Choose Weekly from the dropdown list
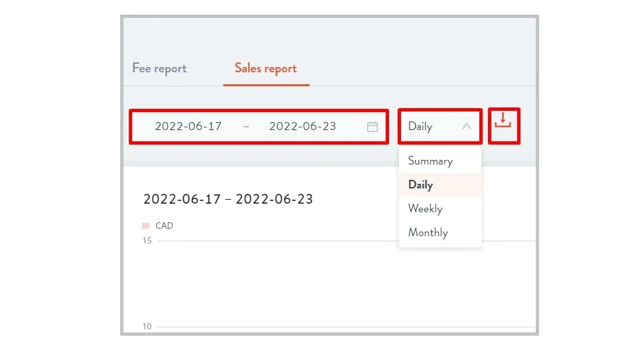This screenshot has height=345, width=644. [x=440, y=208]
